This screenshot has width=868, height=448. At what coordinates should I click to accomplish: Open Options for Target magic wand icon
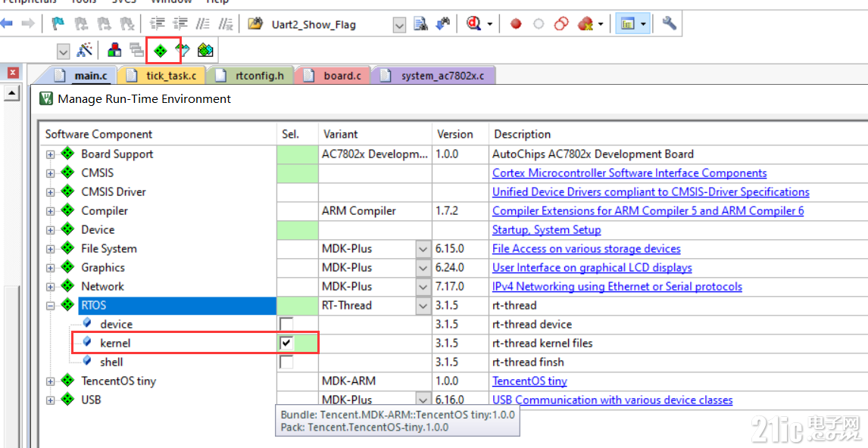coord(84,51)
